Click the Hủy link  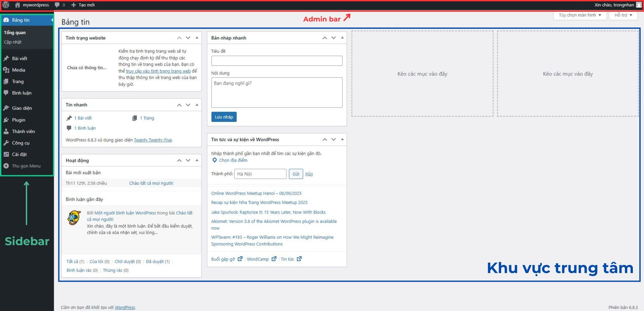309,174
